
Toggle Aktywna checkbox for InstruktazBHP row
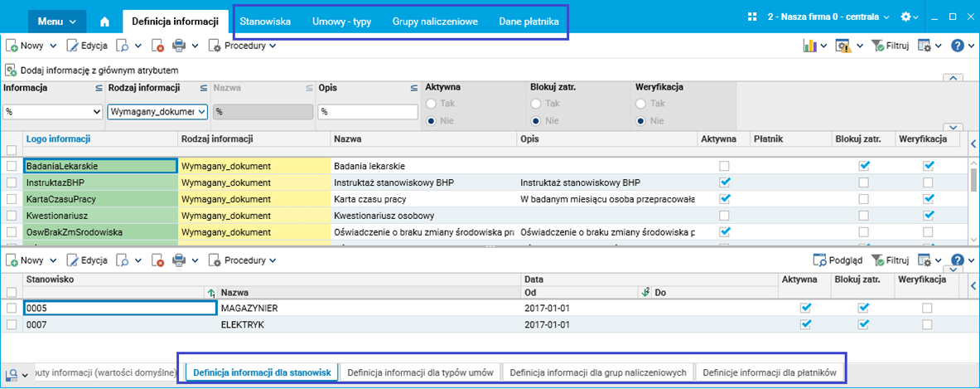[x=724, y=182]
